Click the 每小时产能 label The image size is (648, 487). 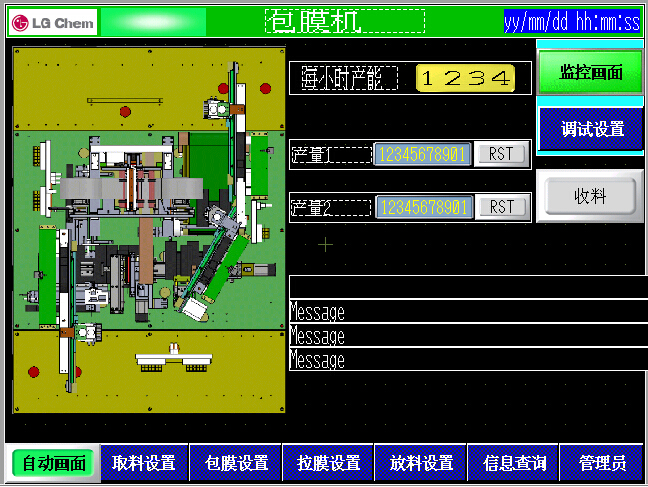(x=349, y=78)
